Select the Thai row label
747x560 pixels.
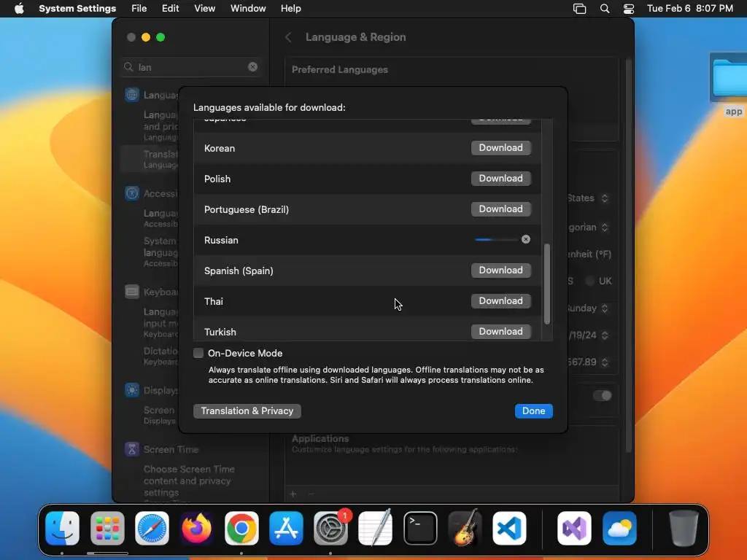coord(214,301)
